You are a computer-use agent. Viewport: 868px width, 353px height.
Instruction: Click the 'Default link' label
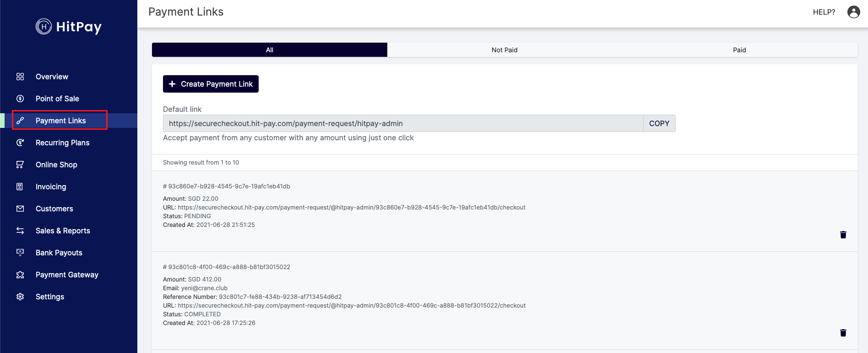point(182,109)
